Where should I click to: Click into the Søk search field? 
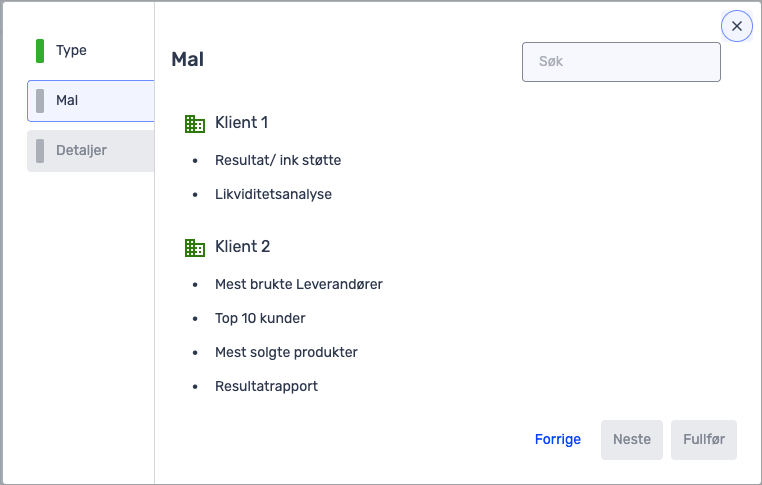(x=621, y=61)
